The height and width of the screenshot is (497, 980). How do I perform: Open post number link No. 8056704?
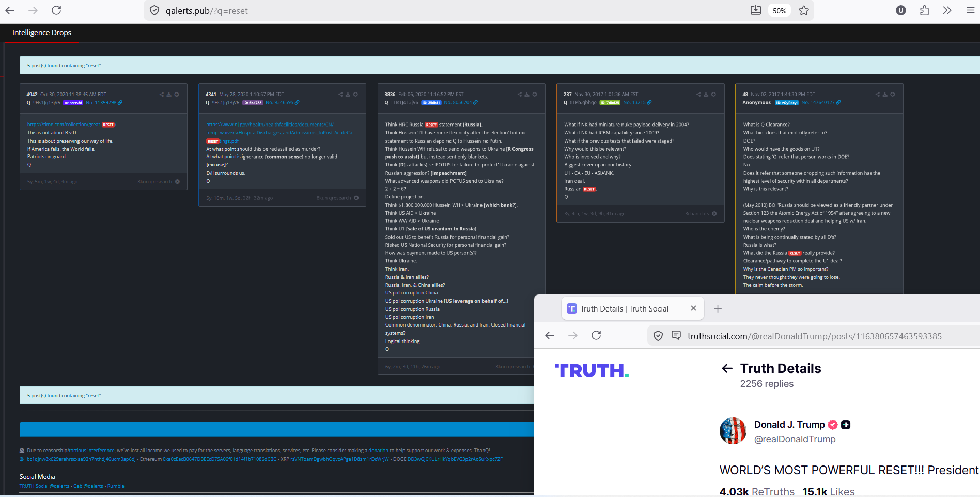tap(461, 103)
